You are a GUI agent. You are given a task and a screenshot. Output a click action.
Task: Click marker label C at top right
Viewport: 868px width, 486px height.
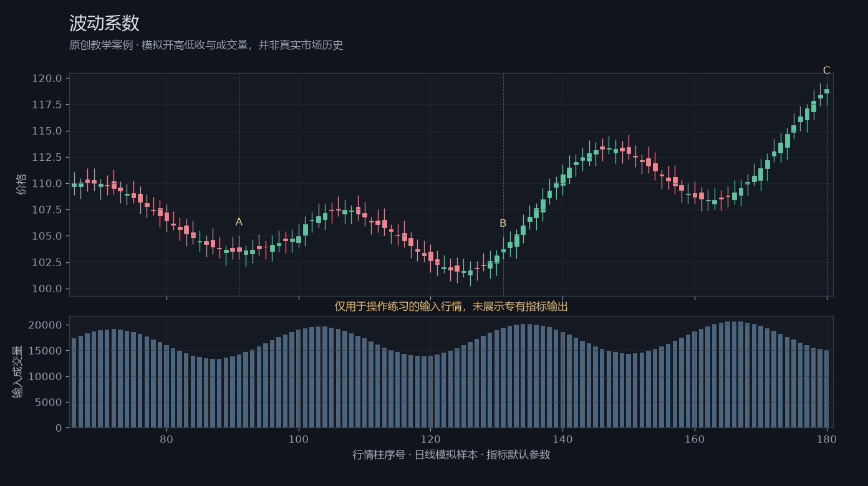click(x=826, y=70)
